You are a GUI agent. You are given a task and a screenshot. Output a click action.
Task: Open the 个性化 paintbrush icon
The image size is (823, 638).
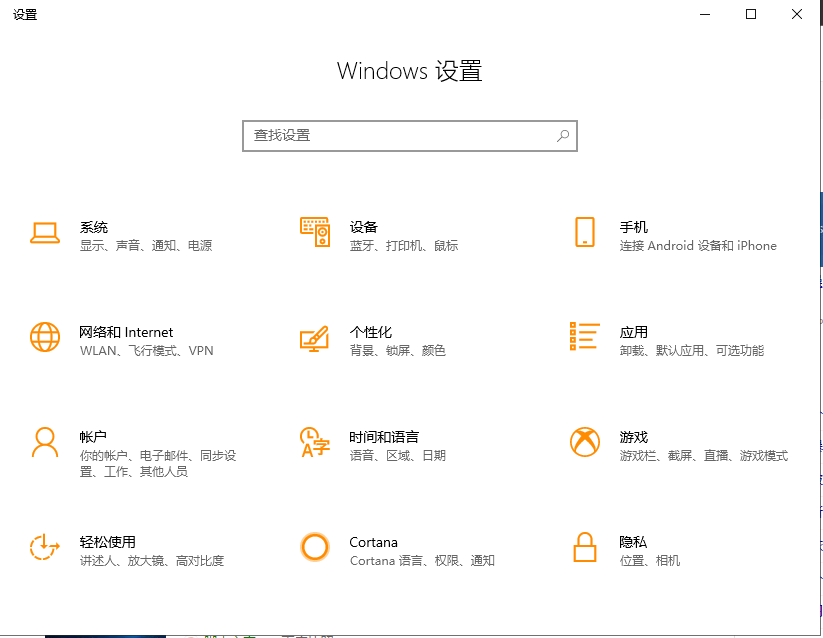click(x=314, y=338)
